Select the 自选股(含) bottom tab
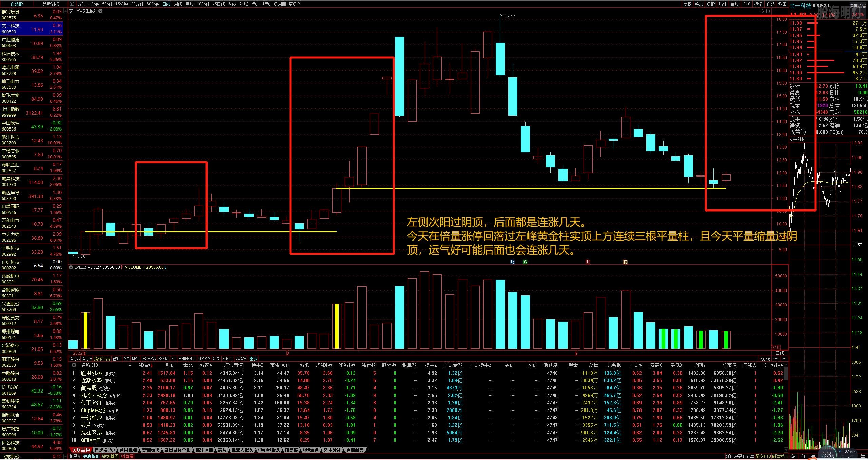This screenshot has width=868, height=460. click(x=104, y=450)
